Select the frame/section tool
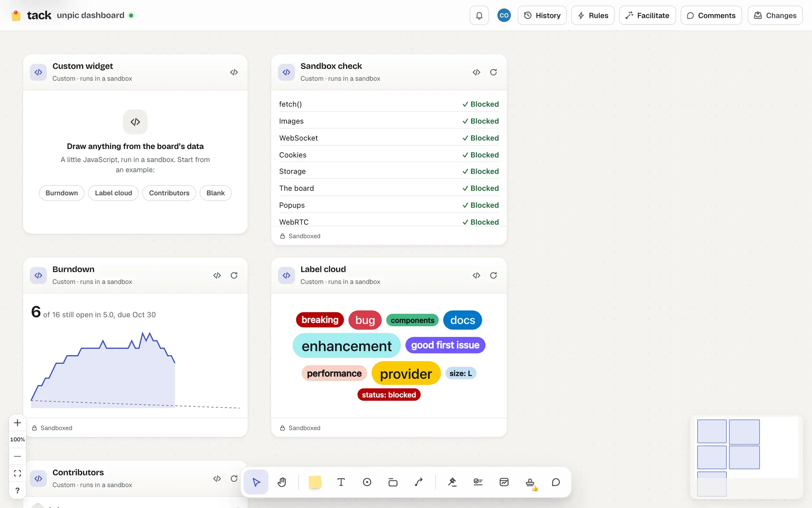The width and height of the screenshot is (812, 508). pos(393,482)
